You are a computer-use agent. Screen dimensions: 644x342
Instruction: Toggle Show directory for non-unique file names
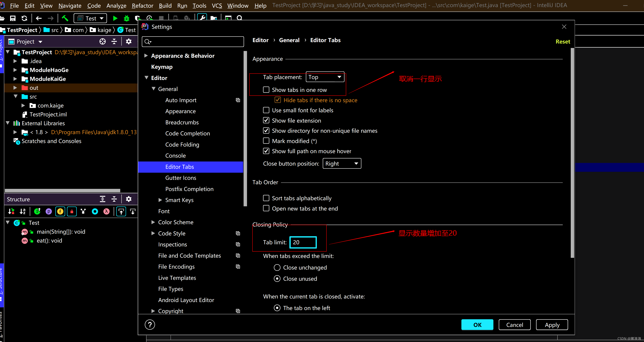click(266, 131)
